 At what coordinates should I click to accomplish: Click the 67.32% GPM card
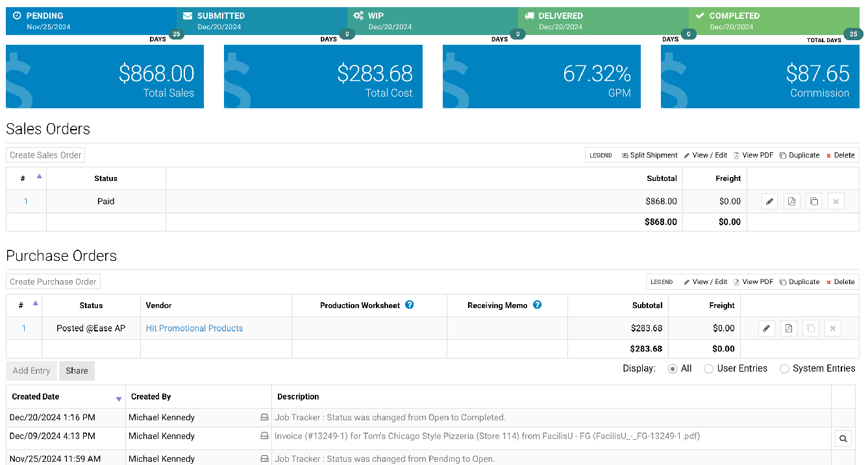tap(541, 77)
